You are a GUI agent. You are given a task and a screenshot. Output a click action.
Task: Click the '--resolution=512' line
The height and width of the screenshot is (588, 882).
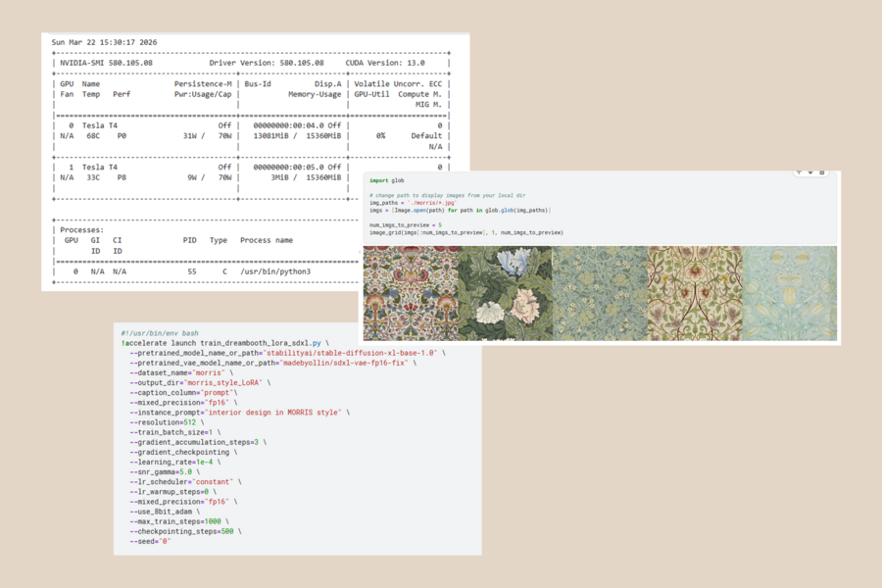pos(167,422)
